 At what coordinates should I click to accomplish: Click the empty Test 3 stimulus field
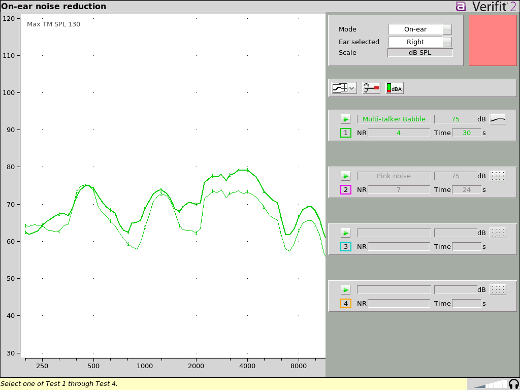click(394, 233)
